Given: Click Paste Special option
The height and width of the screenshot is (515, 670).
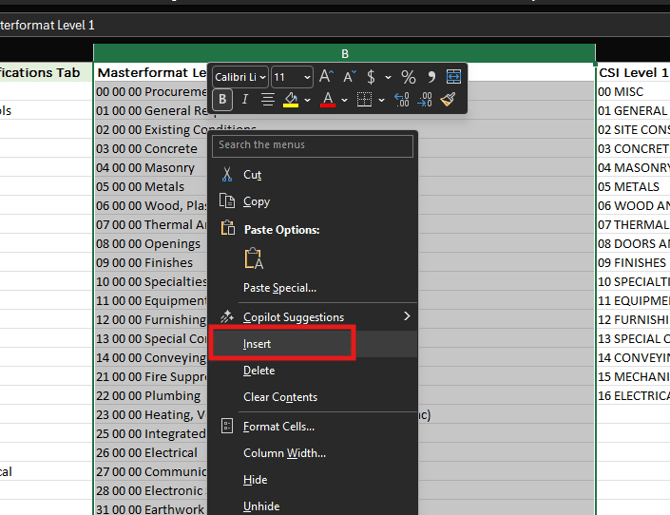Looking at the screenshot, I should point(279,288).
